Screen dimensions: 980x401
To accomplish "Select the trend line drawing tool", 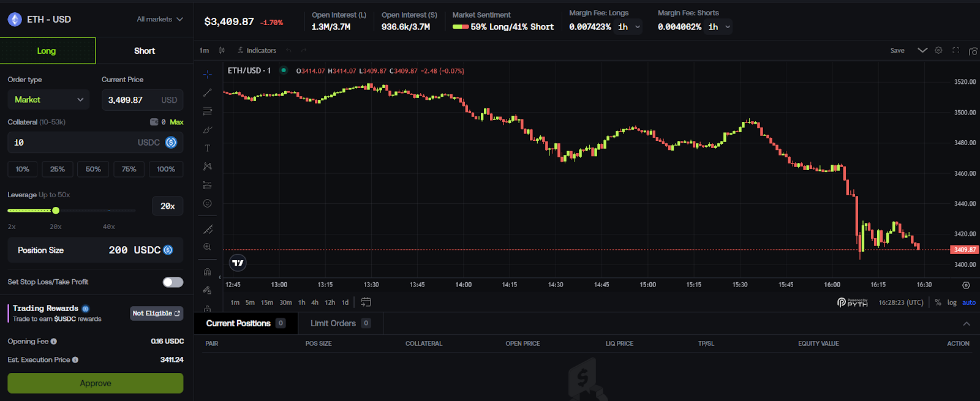I will [x=208, y=92].
